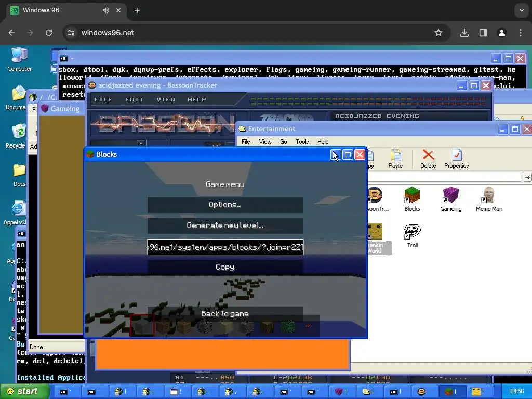The image size is (532, 399).
Task: Click the Properties toolbar icon in Entertainment
Action: pos(456,159)
